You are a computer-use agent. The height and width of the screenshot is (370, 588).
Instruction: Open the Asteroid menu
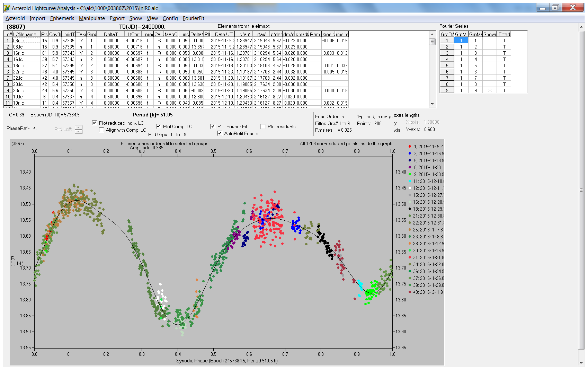click(15, 18)
